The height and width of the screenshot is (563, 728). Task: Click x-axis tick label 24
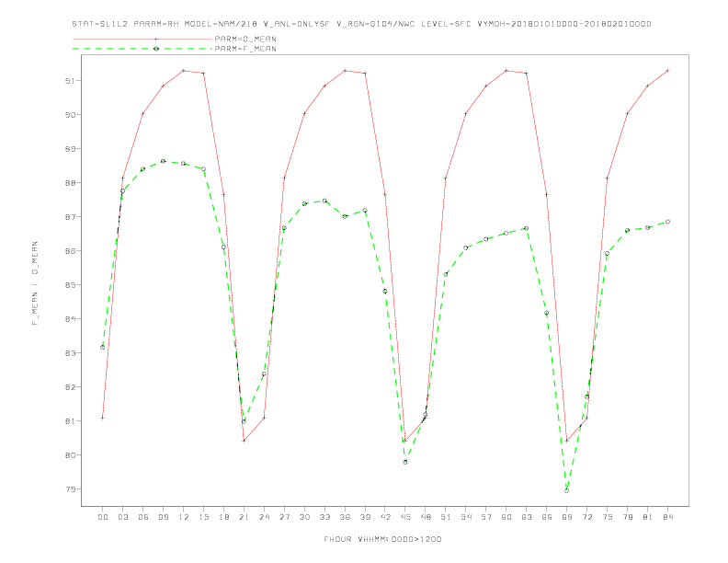pos(264,517)
